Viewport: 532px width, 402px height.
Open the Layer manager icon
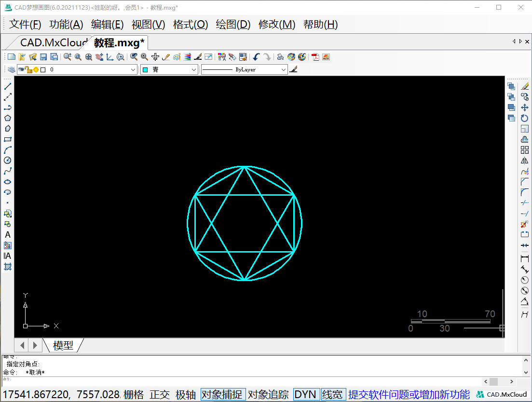(12, 69)
